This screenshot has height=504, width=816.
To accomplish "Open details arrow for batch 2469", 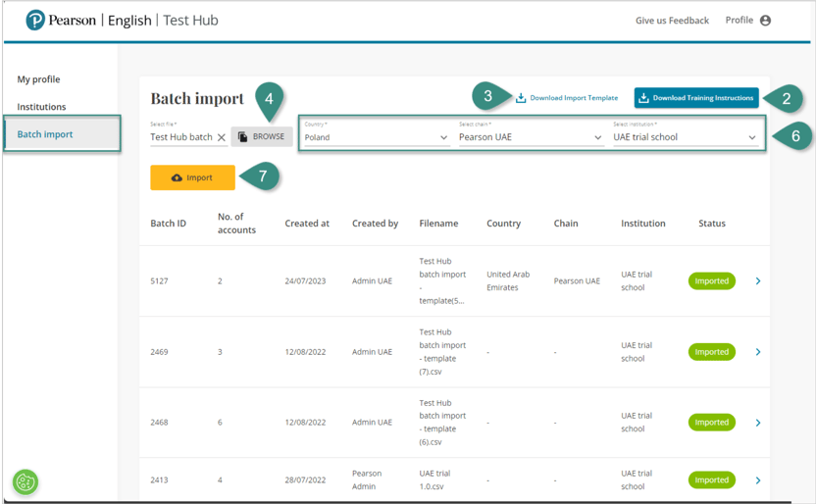I will pyautogui.click(x=758, y=352).
